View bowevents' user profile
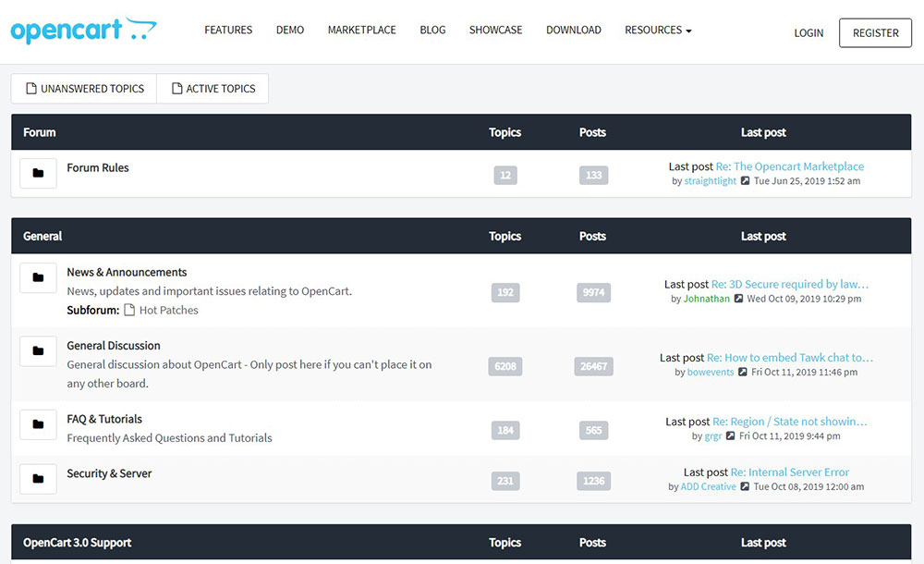This screenshot has height=564, width=924. coord(711,373)
